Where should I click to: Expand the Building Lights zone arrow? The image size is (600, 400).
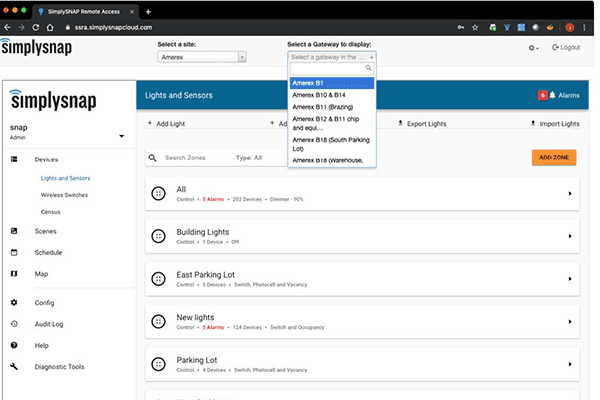pyautogui.click(x=570, y=236)
